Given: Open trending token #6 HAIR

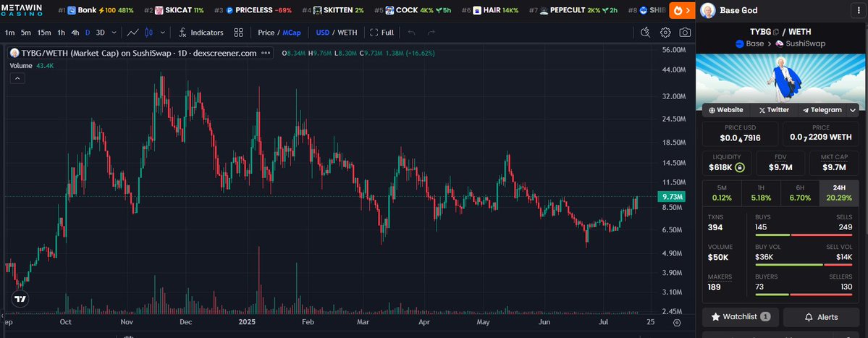Looking at the screenshot, I should click(x=490, y=10).
